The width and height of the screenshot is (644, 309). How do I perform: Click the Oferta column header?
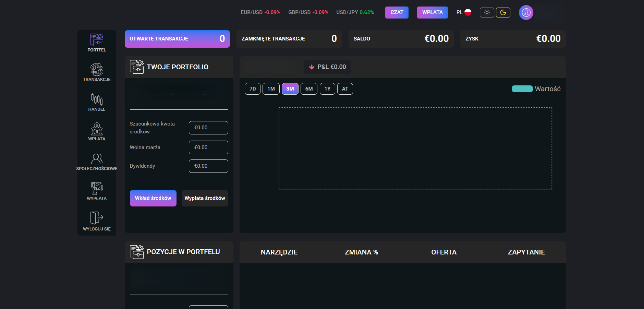click(x=444, y=252)
